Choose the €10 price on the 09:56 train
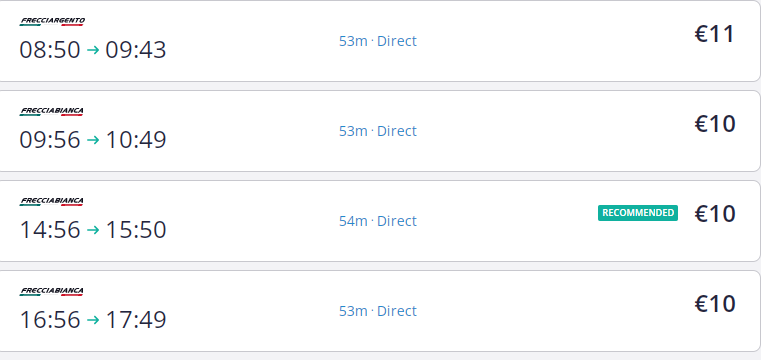Screen dimensions: 761x360 point(715,124)
